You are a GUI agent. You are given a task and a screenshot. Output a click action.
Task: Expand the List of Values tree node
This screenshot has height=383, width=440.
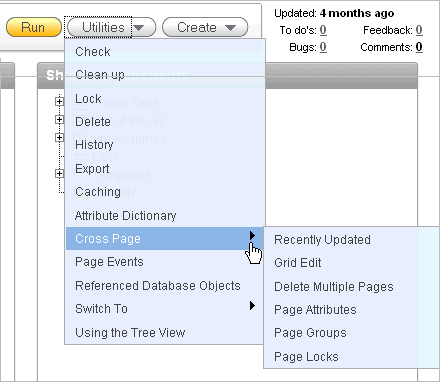(59, 119)
